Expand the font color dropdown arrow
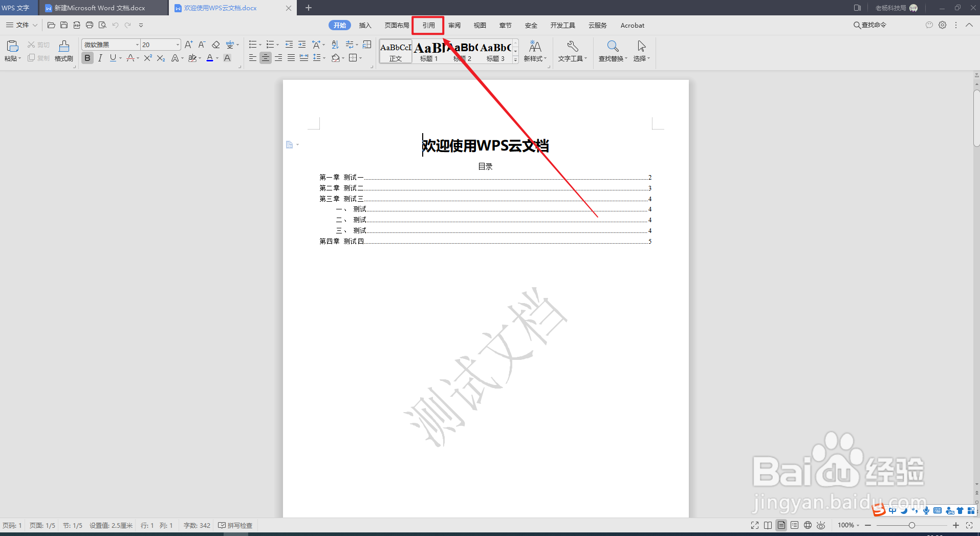 point(217,58)
